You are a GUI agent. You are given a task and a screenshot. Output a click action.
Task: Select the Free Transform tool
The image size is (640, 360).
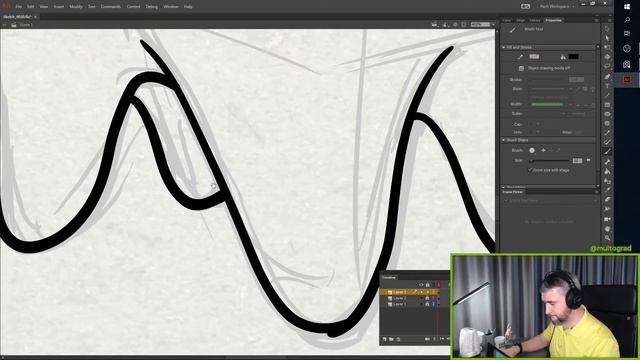click(x=607, y=48)
